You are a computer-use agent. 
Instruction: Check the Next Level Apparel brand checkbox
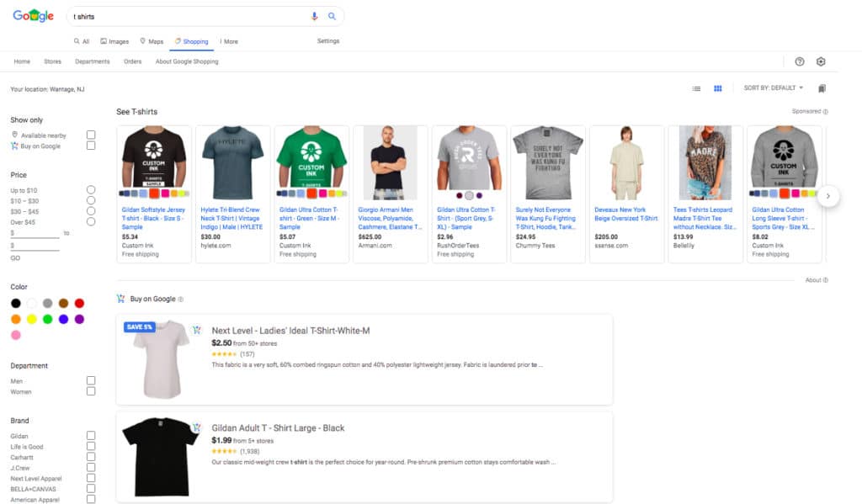[91, 478]
